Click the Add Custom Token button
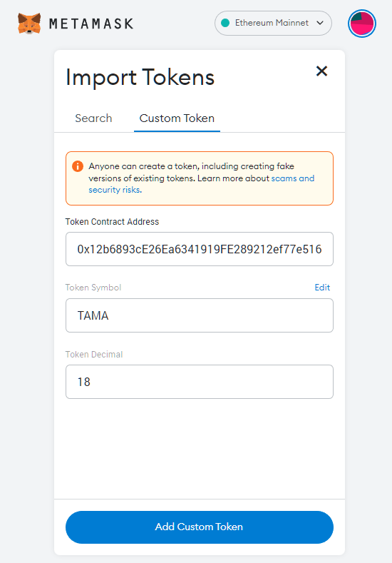Screen dimensions: 392x563 coord(200,527)
